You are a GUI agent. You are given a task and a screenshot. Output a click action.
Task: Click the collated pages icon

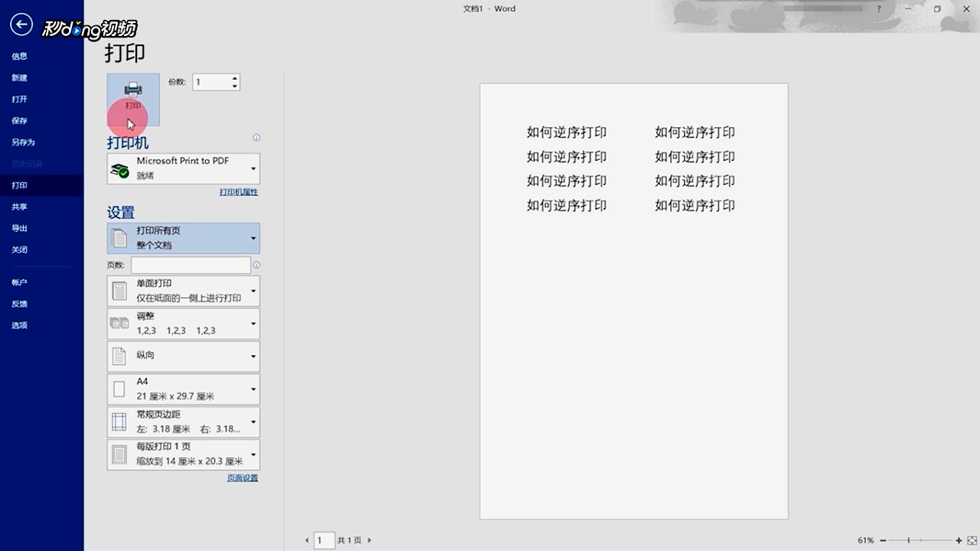[119, 323]
